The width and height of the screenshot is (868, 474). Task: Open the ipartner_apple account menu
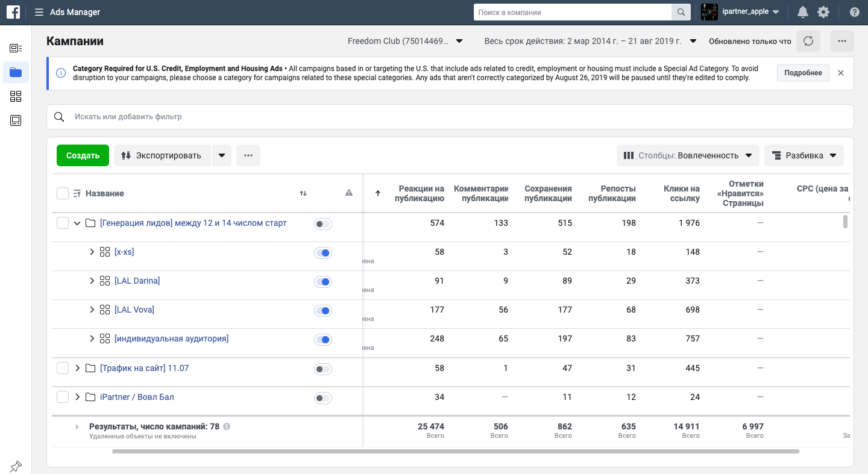coord(741,12)
